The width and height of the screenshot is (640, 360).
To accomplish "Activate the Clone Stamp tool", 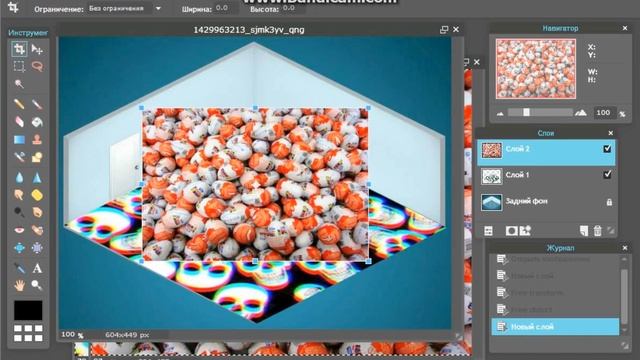I will coord(37,139).
